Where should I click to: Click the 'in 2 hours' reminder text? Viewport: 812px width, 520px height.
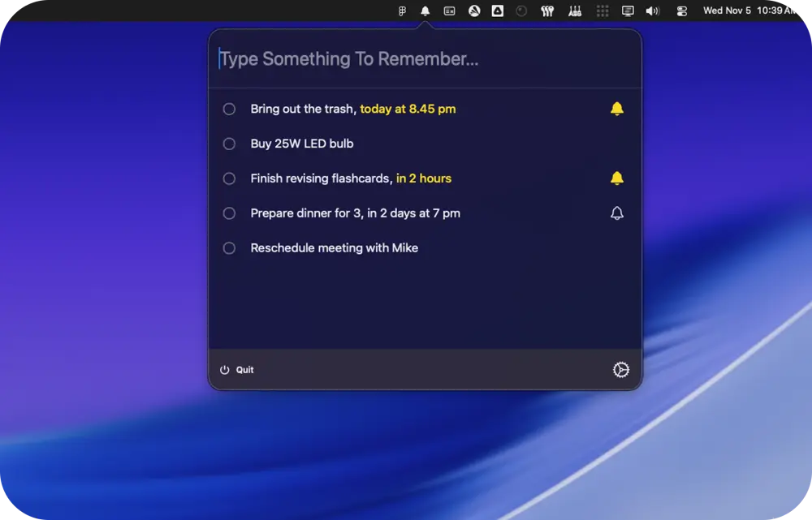tap(424, 178)
